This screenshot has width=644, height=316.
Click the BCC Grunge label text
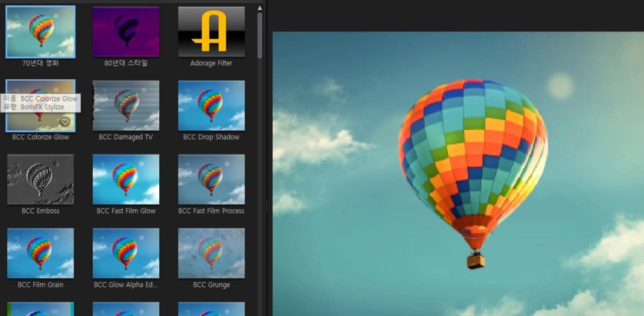[211, 285]
